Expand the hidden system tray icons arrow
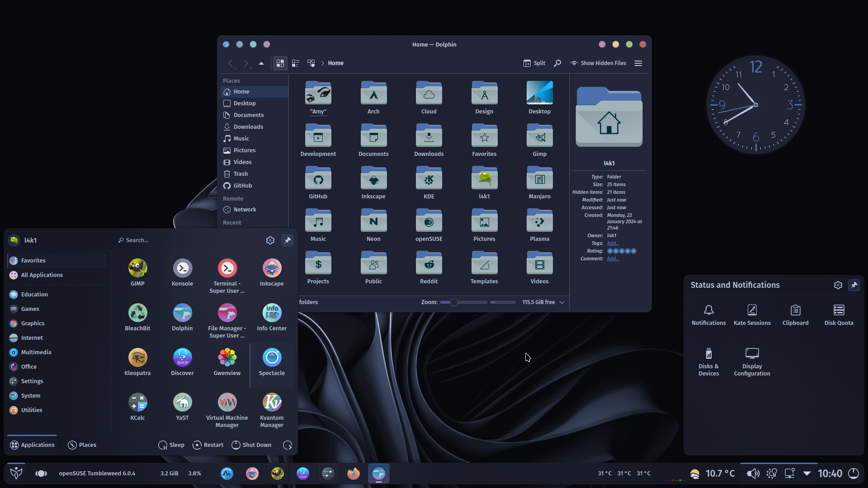Screen dimensions: 868x488 pyautogui.click(x=807, y=474)
